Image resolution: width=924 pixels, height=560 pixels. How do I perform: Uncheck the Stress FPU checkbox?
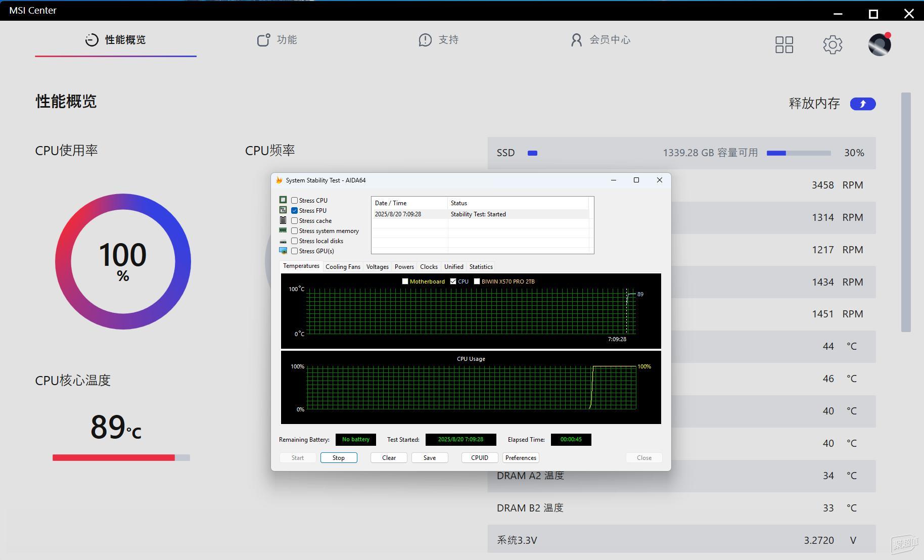click(x=294, y=211)
